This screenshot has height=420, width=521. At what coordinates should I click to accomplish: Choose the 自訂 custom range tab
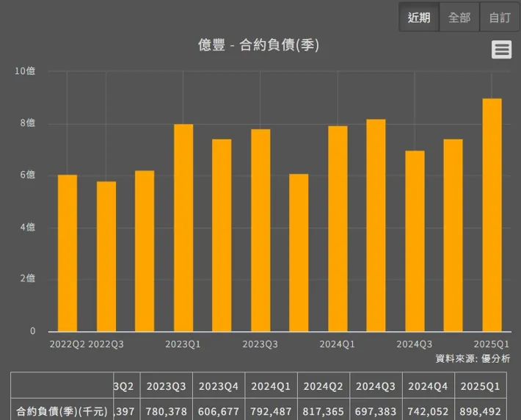[x=500, y=17]
